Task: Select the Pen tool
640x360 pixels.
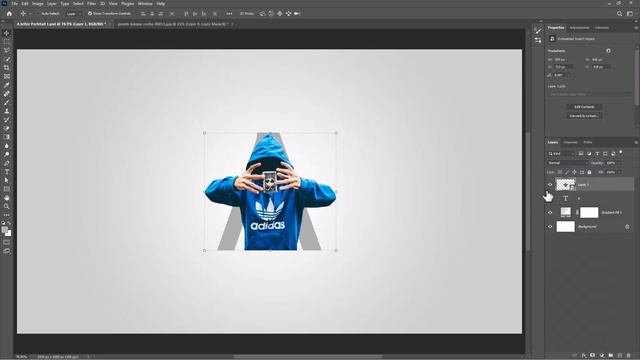Action: click(7, 163)
